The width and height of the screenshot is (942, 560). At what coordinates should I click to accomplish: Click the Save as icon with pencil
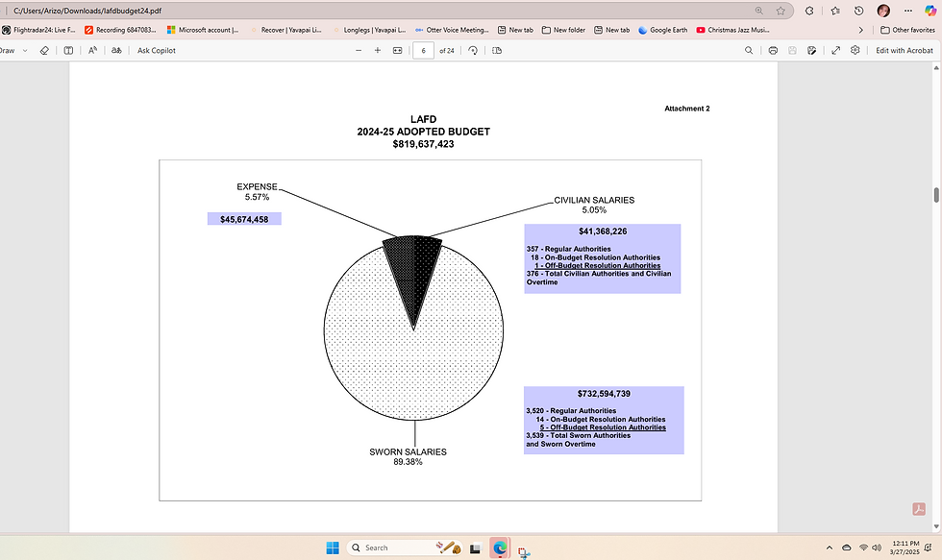pos(811,50)
